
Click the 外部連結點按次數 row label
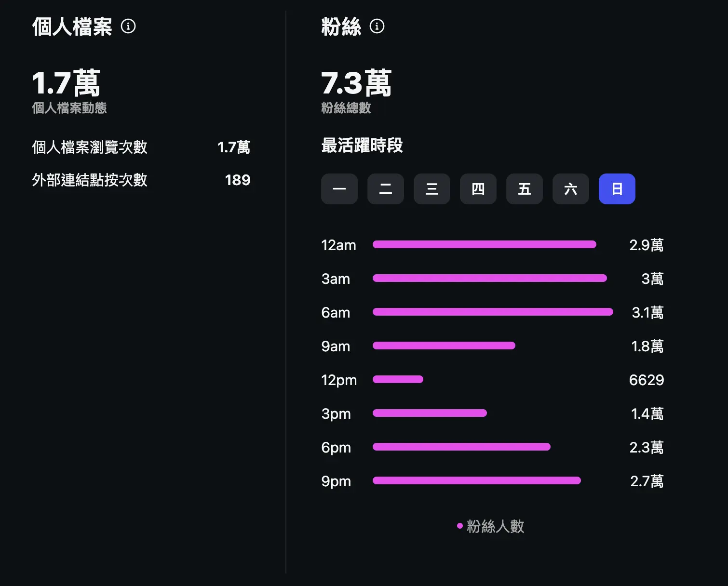90,180
